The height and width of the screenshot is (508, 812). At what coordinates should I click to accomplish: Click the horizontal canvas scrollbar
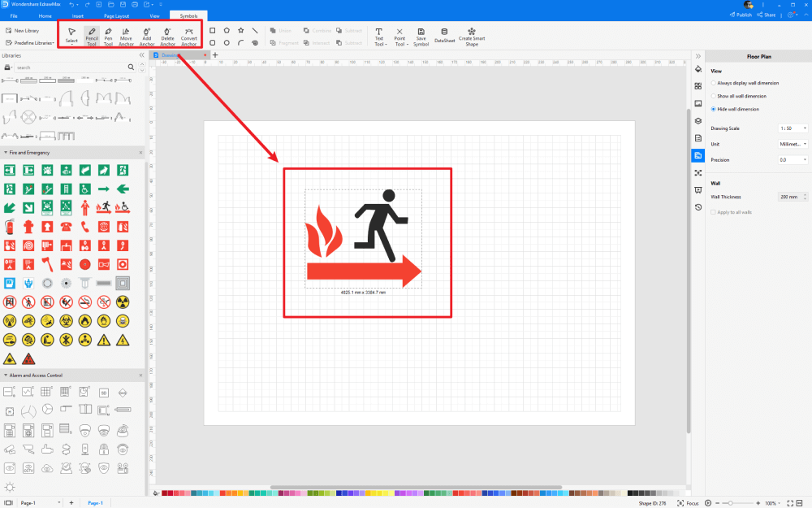(416, 487)
